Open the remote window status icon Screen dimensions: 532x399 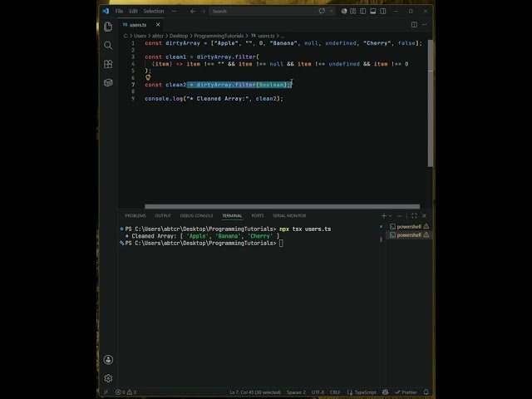106,392
